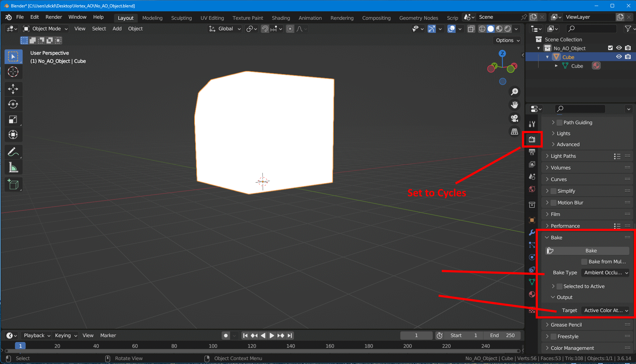Activate the Move tool
This screenshot has width=636, height=364.
click(13, 89)
